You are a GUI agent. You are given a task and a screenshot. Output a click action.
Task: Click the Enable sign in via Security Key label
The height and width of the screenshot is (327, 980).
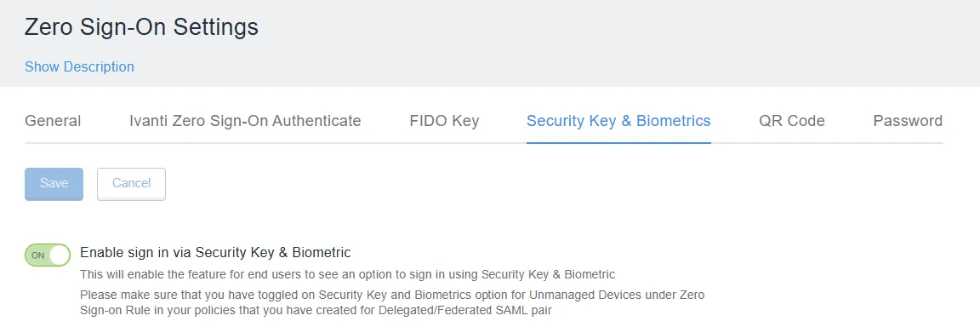click(215, 253)
